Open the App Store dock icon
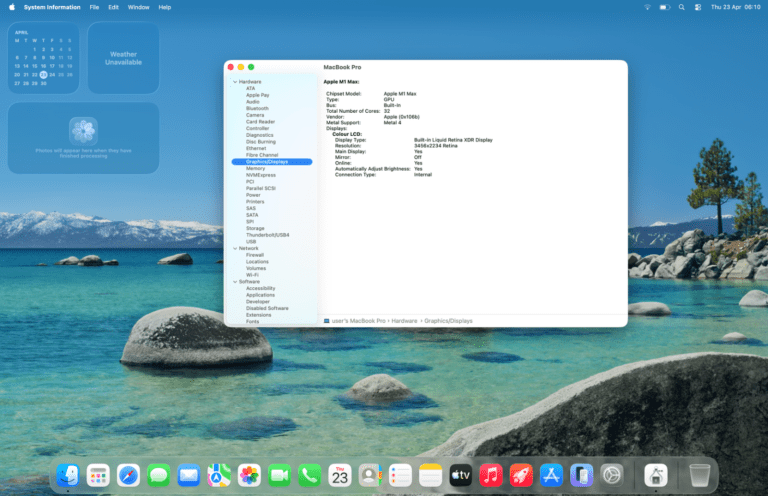768x496 pixels. (x=550, y=475)
